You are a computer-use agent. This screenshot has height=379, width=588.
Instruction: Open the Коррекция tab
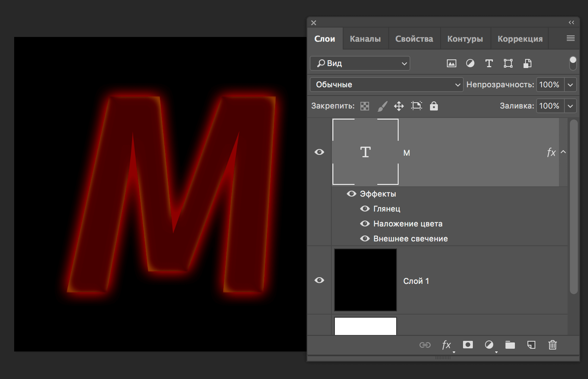tap(520, 39)
